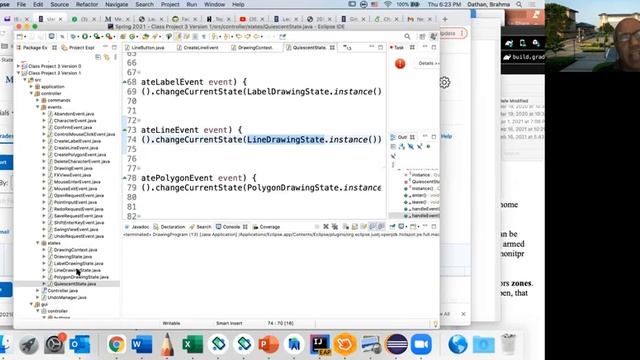The width and height of the screenshot is (640, 360).
Task: Open PolygonDrawingState.java in the tree
Action: point(81,277)
